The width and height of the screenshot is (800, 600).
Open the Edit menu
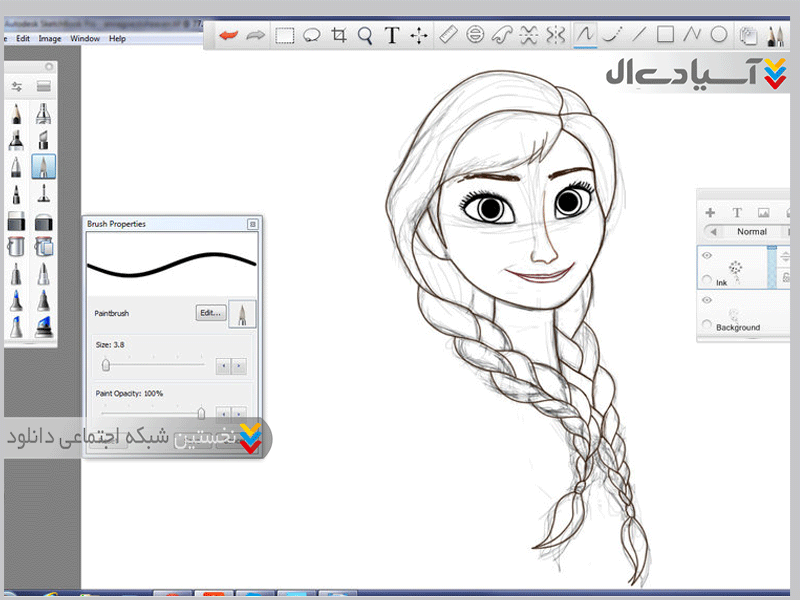pos(23,38)
